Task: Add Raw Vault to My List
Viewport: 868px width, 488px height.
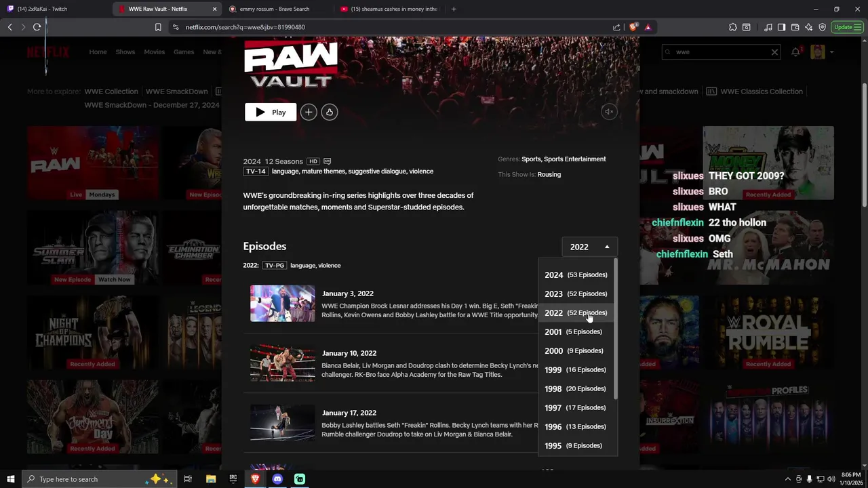Action: pyautogui.click(x=309, y=112)
